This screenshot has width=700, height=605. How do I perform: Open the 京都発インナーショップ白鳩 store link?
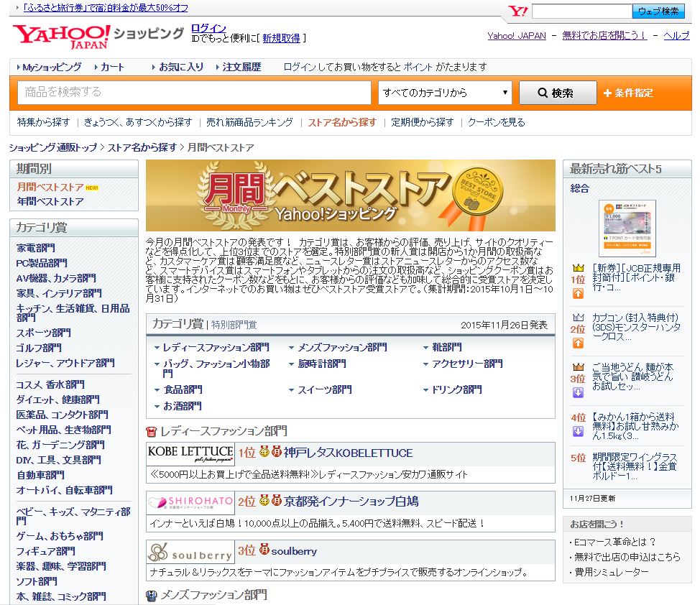click(351, 502)
